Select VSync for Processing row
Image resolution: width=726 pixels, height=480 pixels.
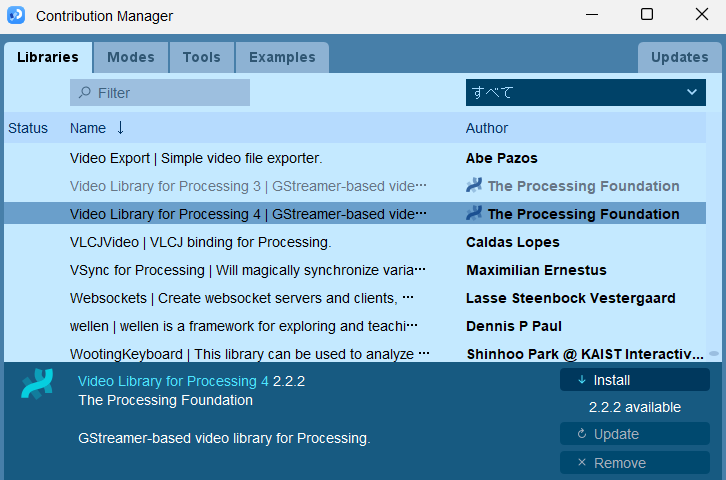(x=355, y=270)
